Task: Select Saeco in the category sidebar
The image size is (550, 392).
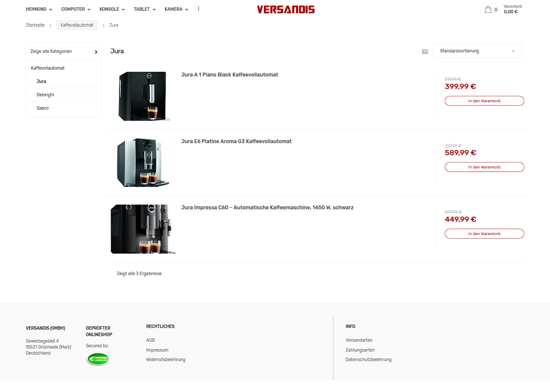Action: coord(43,108)
